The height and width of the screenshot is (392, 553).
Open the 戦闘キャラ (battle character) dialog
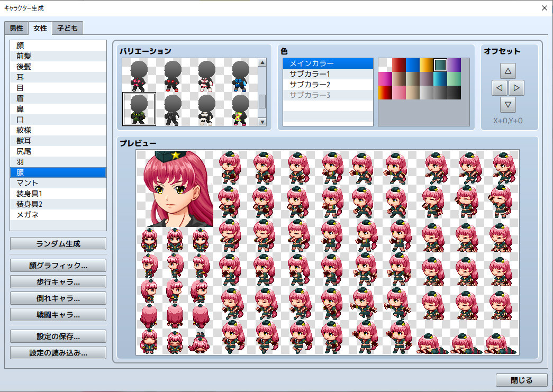click(58, 314)
